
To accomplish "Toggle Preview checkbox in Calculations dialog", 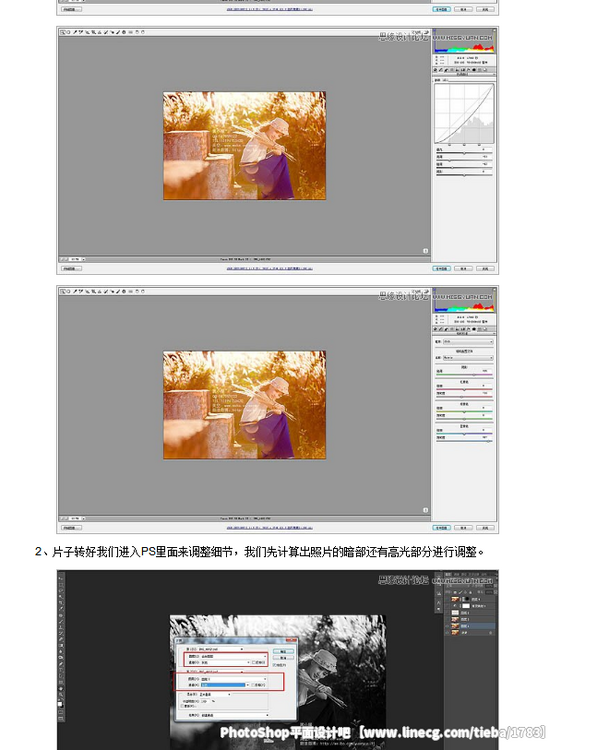I will (x=275, y=665).
